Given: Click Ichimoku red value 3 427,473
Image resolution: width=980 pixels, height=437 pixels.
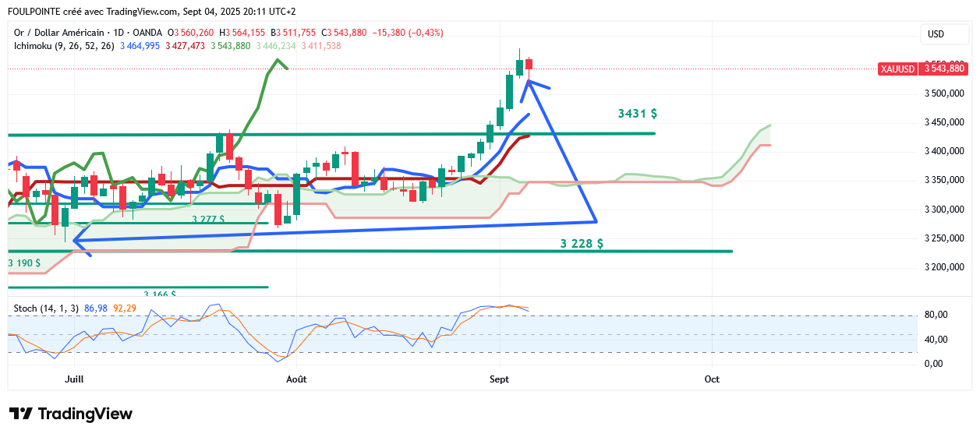Looking at the screenshot, I should [x=185, y=46].
